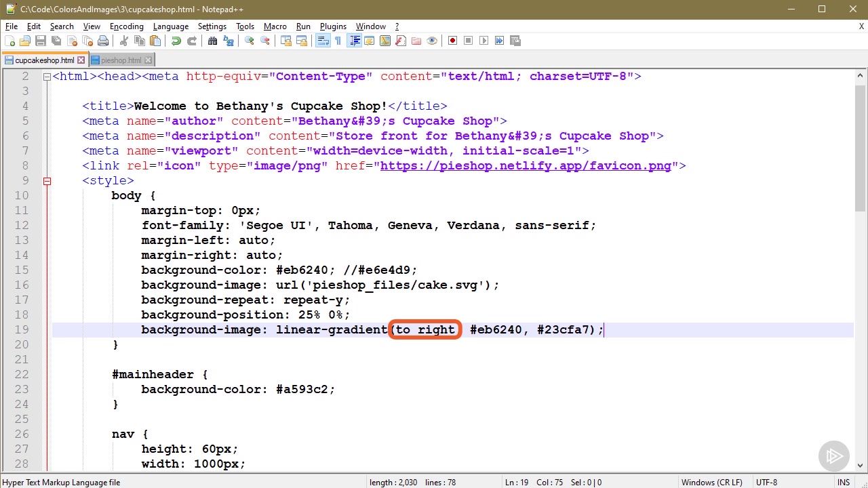Start macro recording with red dot icon
868x488 pixels.
click(452, 41)
